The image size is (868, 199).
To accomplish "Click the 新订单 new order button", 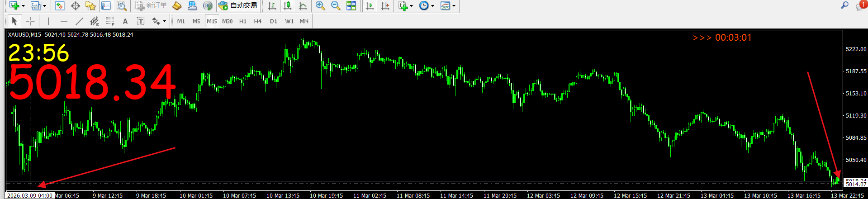I will pyautogui.click(x=151, y=5).
